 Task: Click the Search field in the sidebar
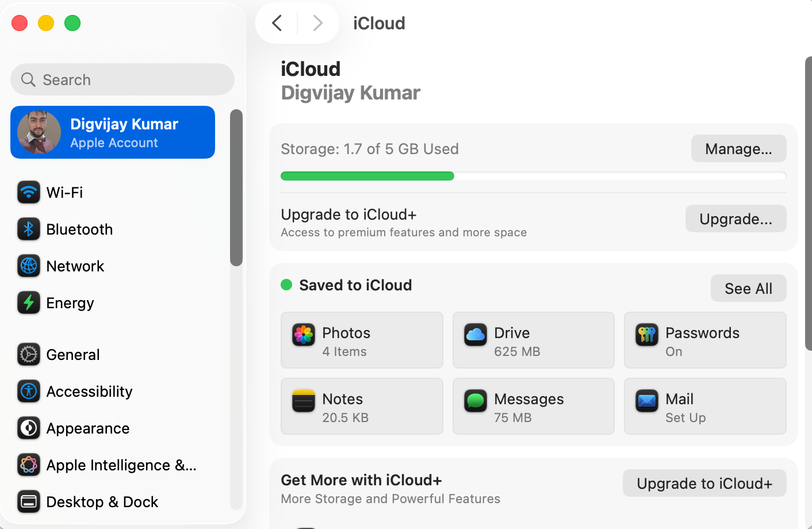pyautogui.click(x=122, y=79)
